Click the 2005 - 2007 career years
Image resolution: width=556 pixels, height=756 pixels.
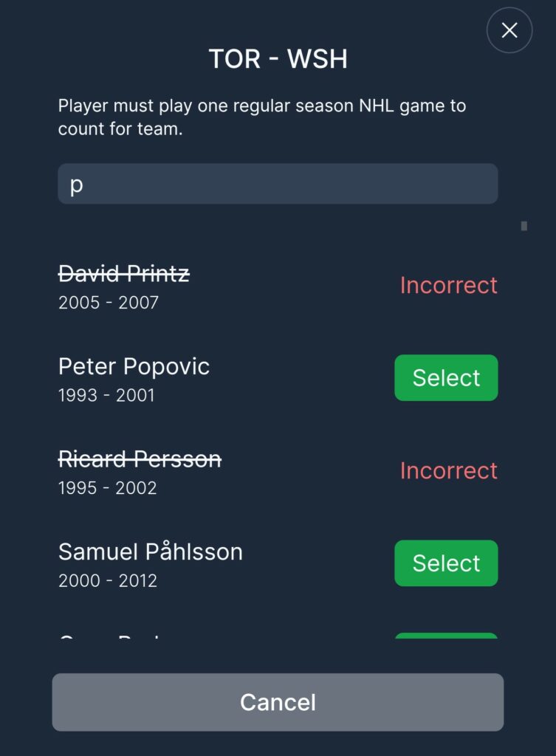[109, 302]
